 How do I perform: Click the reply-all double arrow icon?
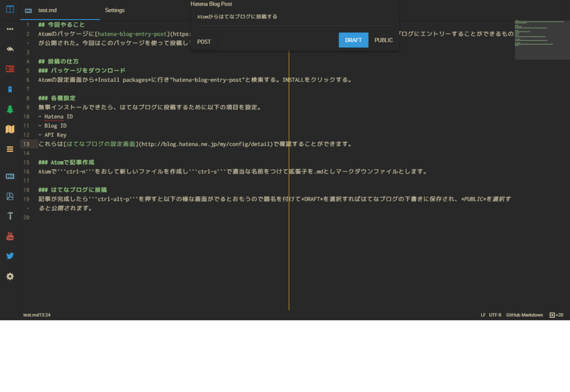pos(10,49)
